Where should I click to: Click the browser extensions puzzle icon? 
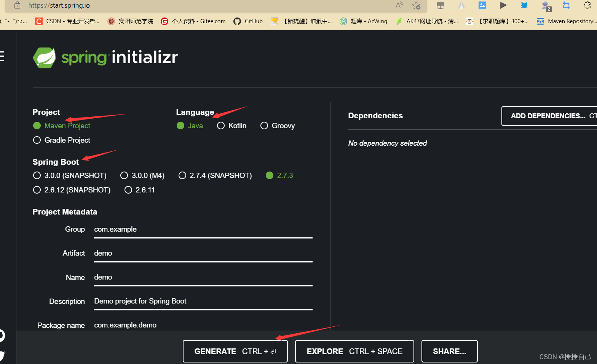tap(587, 5)
